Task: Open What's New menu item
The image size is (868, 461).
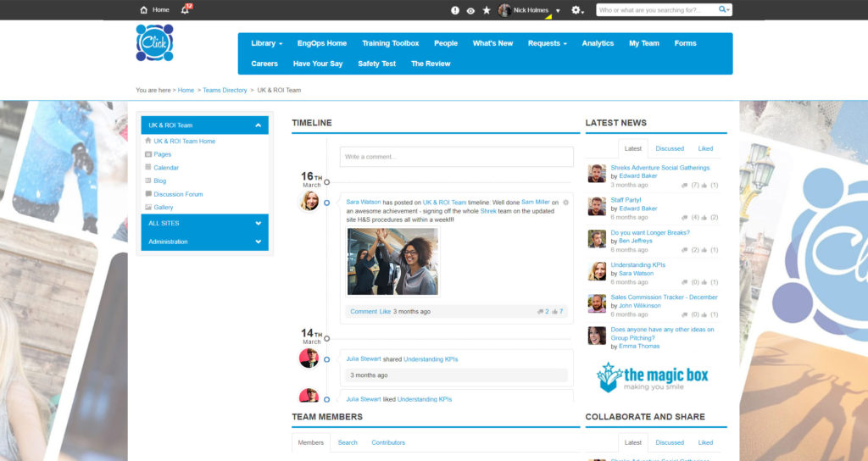Action: click(x=492, y=43)
